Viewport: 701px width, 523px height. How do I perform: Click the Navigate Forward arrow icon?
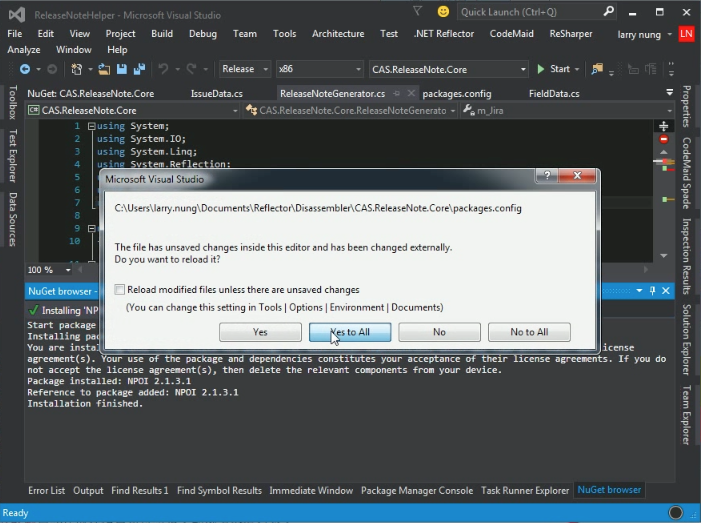point(52,69)
